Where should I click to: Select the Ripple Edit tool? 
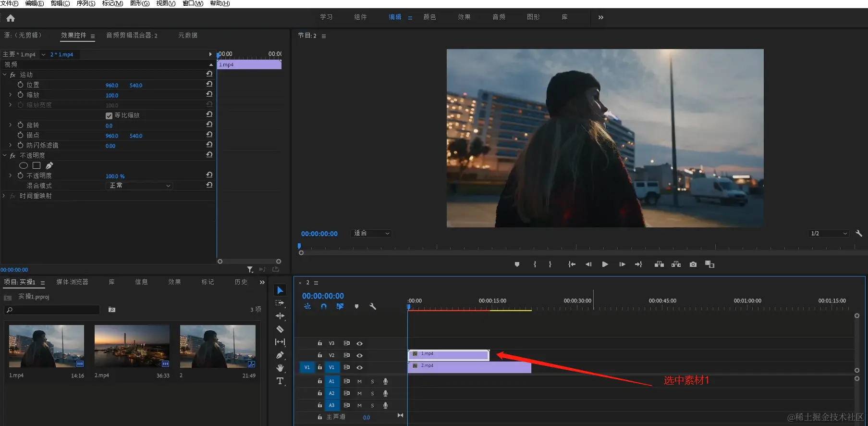(280, 316)
